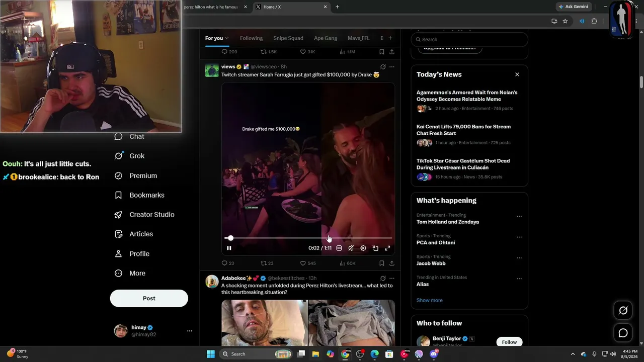Follow Benji Taylor
Screen dimensions: 644x362
click(509, 342)
